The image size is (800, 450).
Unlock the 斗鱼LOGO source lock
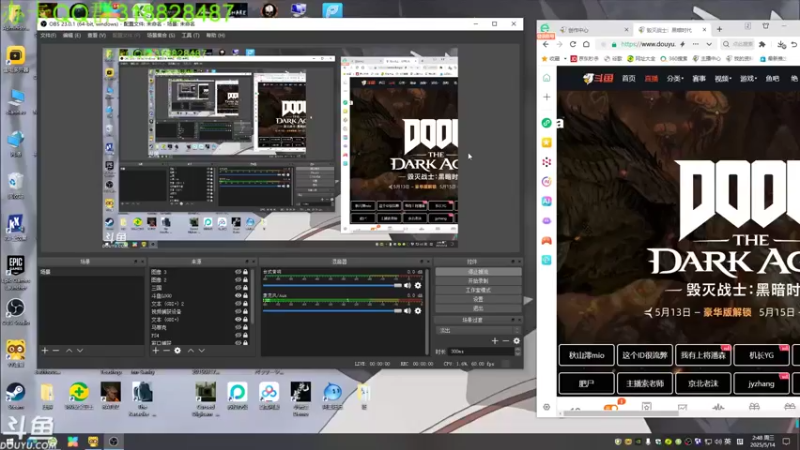click(x=245, y=295)
